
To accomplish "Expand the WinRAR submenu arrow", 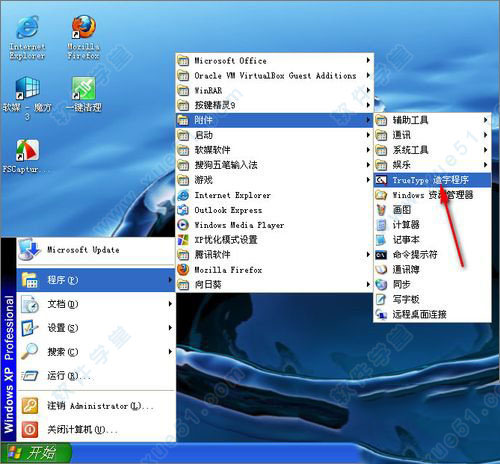I will pyautogui.click(x=368, y=90).
